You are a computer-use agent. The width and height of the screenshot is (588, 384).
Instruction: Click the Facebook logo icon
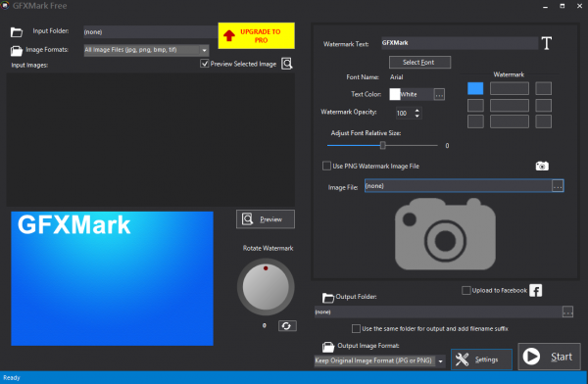click(x=535, y=290)
